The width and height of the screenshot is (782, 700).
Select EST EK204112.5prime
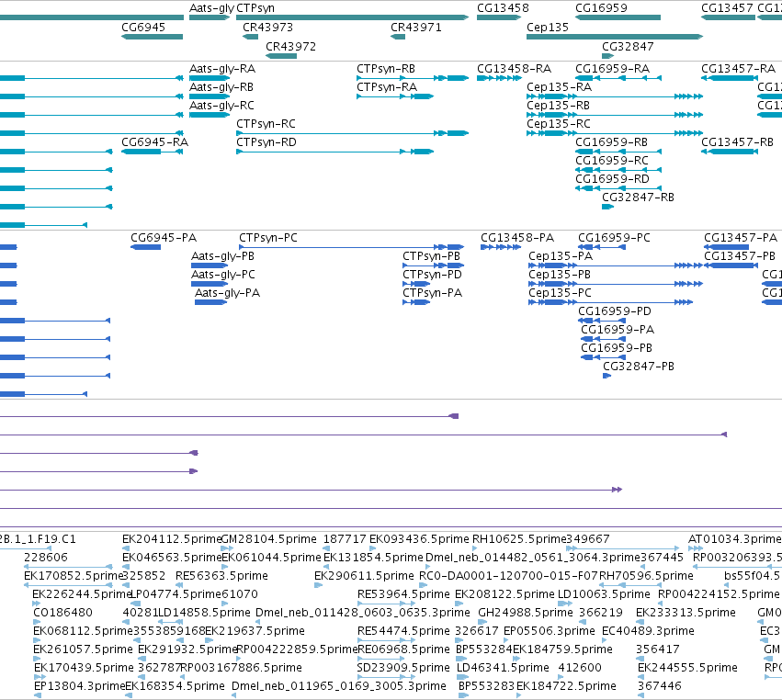[172, 539]
